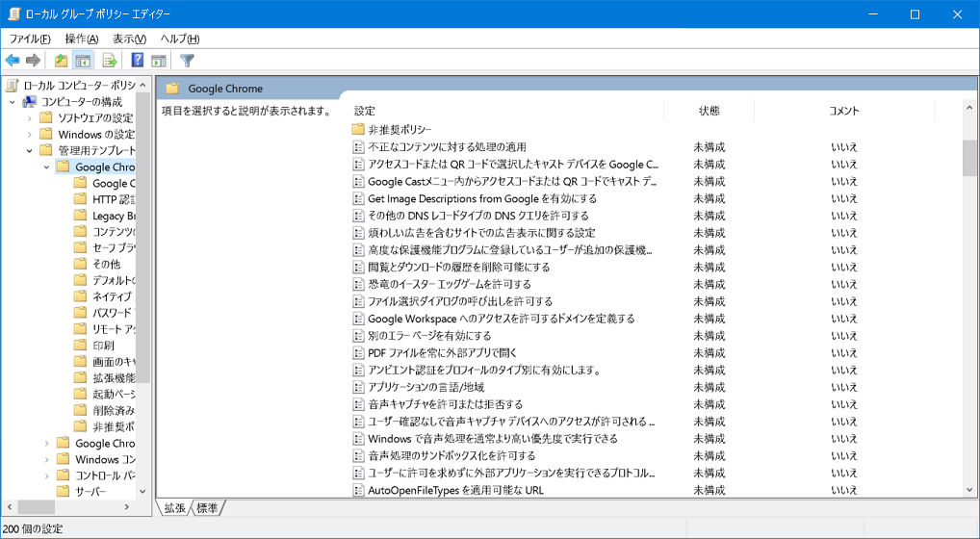
Task: Open the 表示(V) menu
Action: [x=129, y=38]
